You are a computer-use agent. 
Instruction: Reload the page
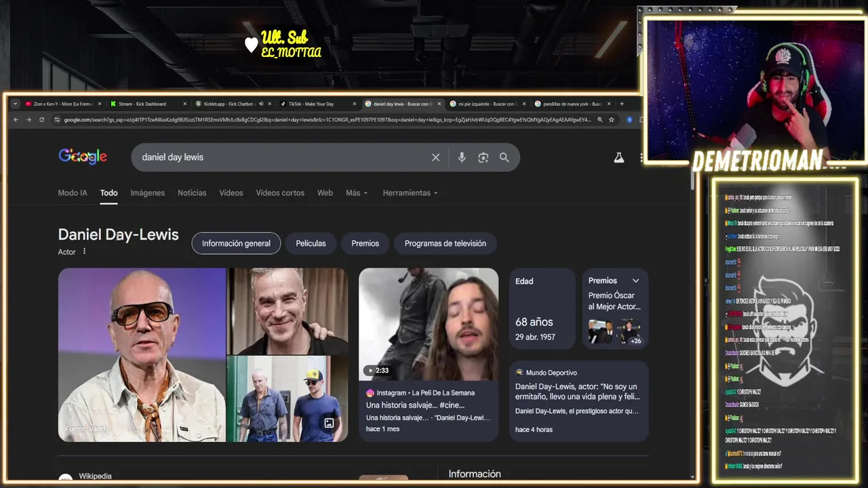[41, 119]
